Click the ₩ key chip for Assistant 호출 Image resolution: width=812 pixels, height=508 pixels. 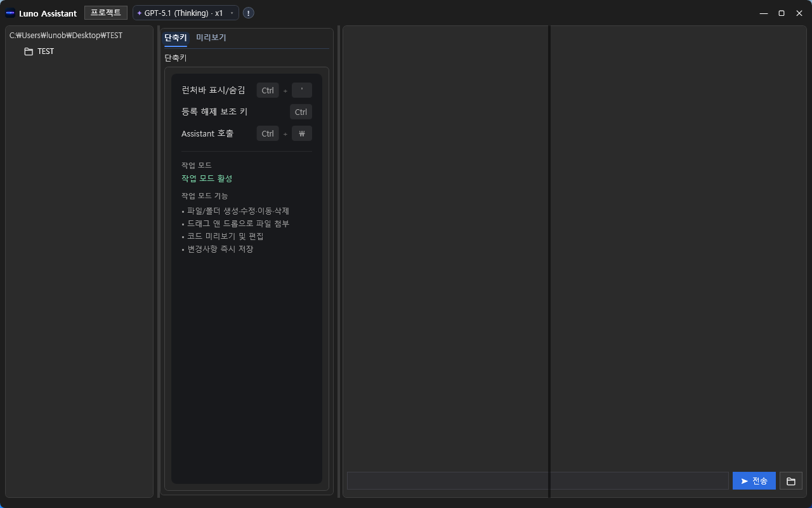pos(301,133)
